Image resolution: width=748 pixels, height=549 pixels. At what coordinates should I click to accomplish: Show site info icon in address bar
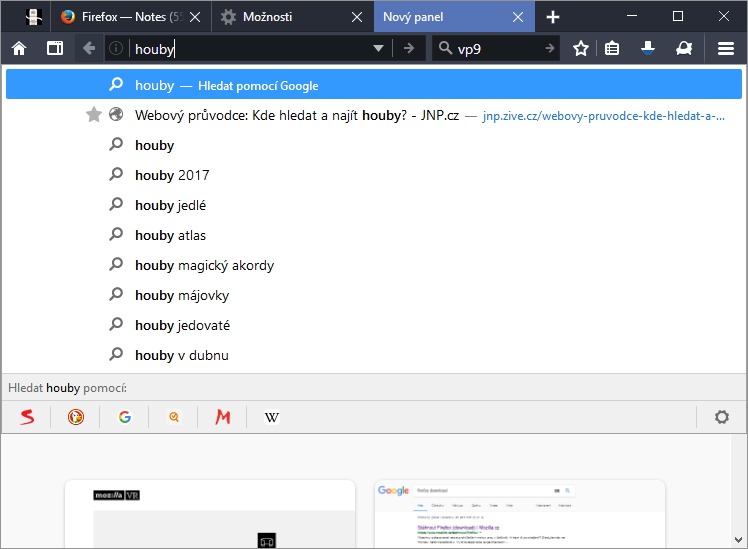[116, 48]
